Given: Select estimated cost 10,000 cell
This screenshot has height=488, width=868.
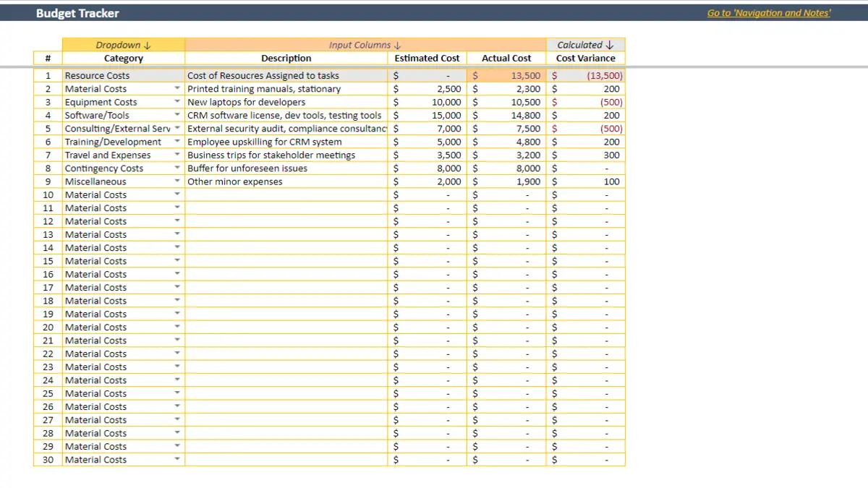Looking at the screenshot, I should (427, 102).
